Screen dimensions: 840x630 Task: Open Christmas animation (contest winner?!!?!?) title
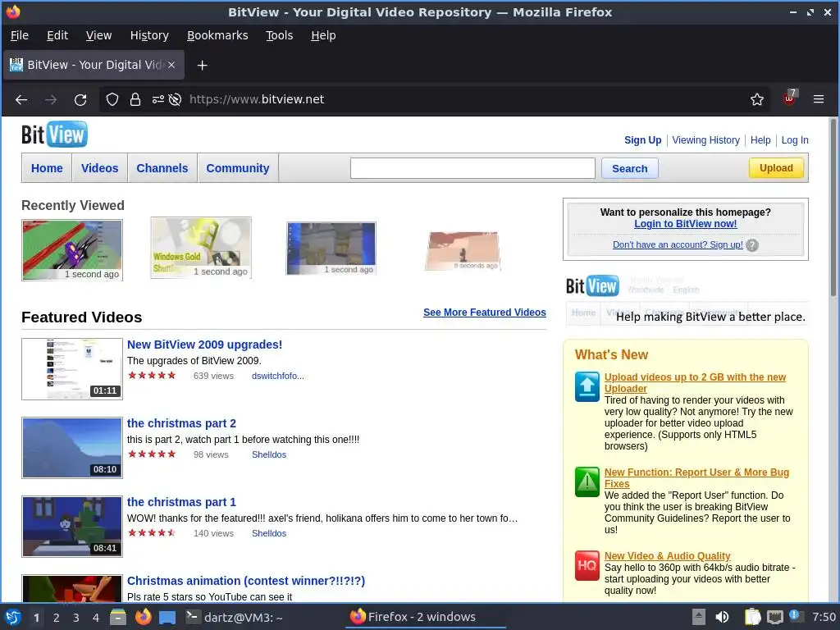point(246,581)
